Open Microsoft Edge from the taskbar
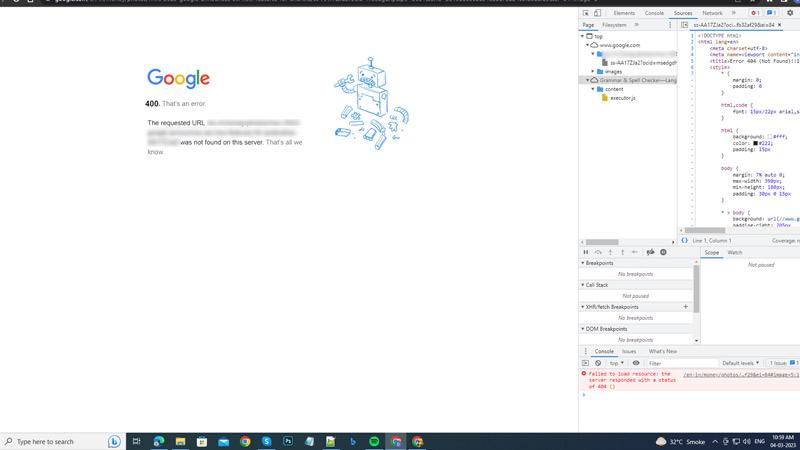The height and width of the screenshot is (450, 800). pyautogui.click(x=158, y=441)
